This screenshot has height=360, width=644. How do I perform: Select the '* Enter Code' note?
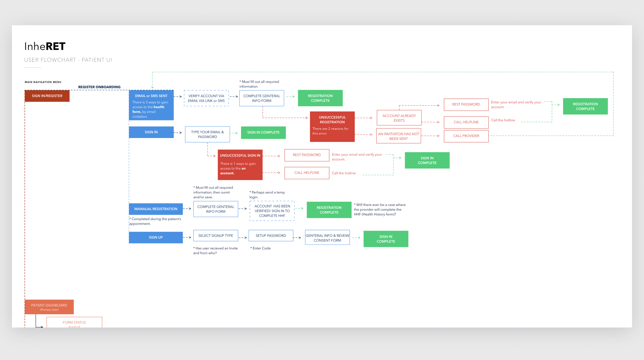(x=260, y=248)
